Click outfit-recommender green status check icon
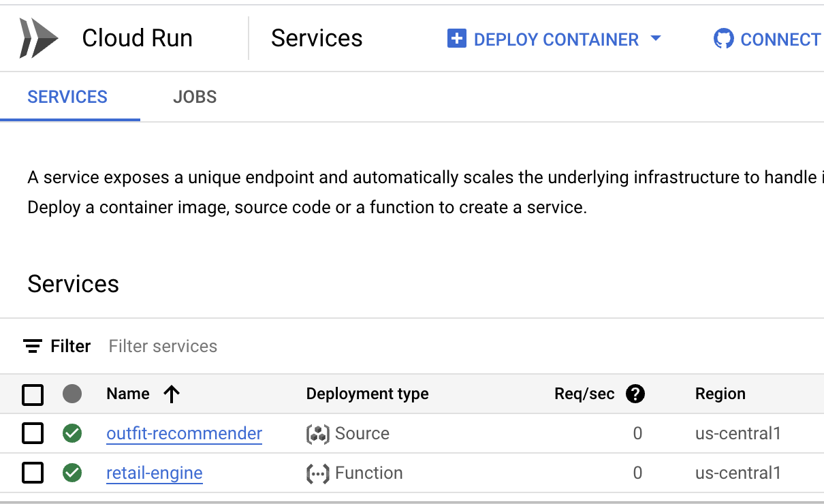Image resolution: width=824 pixels, height=504 pixels. click(72, 433)
